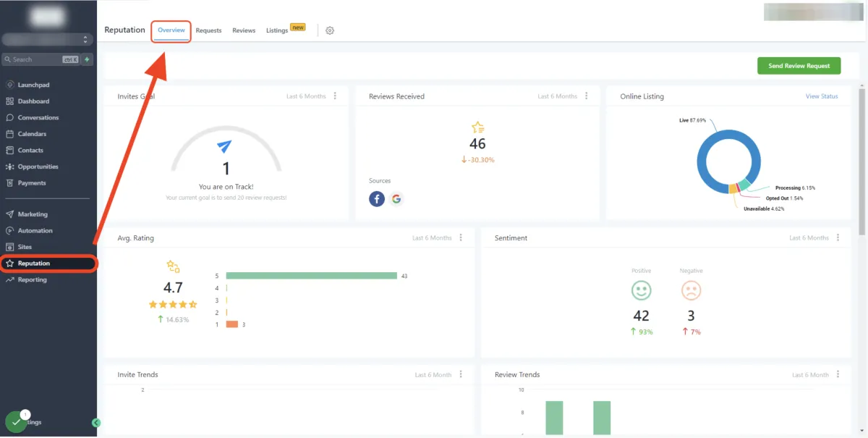Click the Send Review Request button
868x438 pixels.
799,66
